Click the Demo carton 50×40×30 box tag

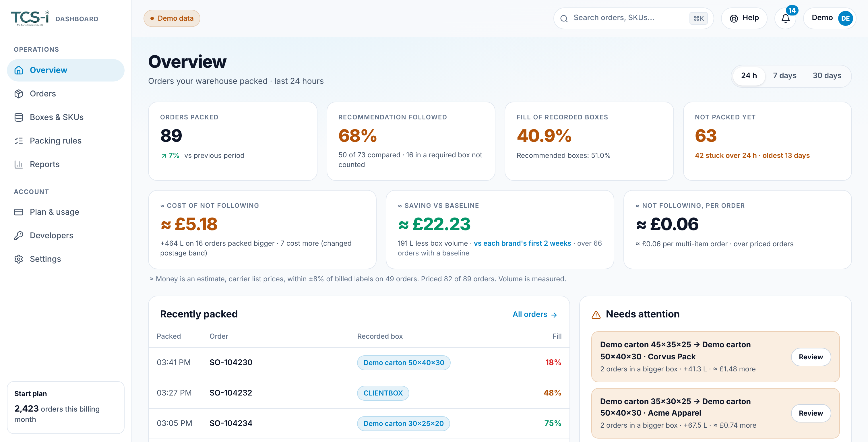pyautogui.click(x=404, y=363)
